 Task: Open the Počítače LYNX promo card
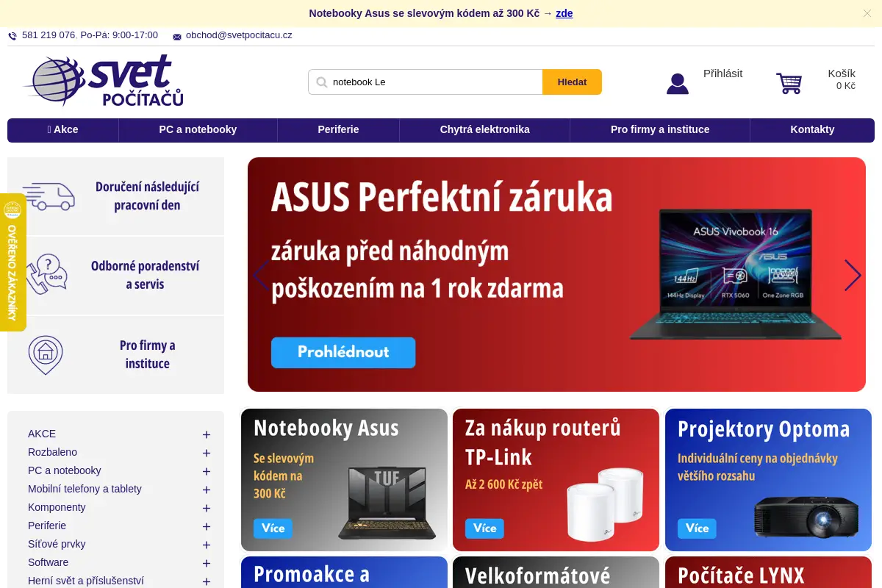(x=768, y=573)
